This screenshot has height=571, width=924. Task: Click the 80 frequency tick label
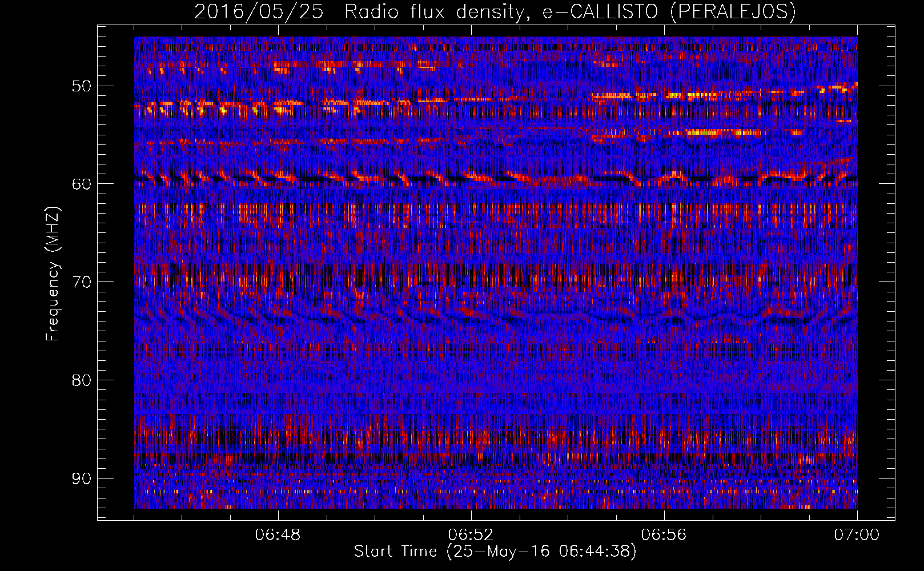(x=81, y=380)
